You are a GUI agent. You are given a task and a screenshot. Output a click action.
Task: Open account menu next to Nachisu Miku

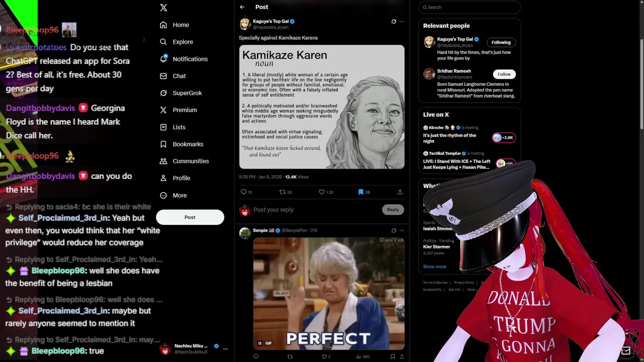[x=225, y=348]
